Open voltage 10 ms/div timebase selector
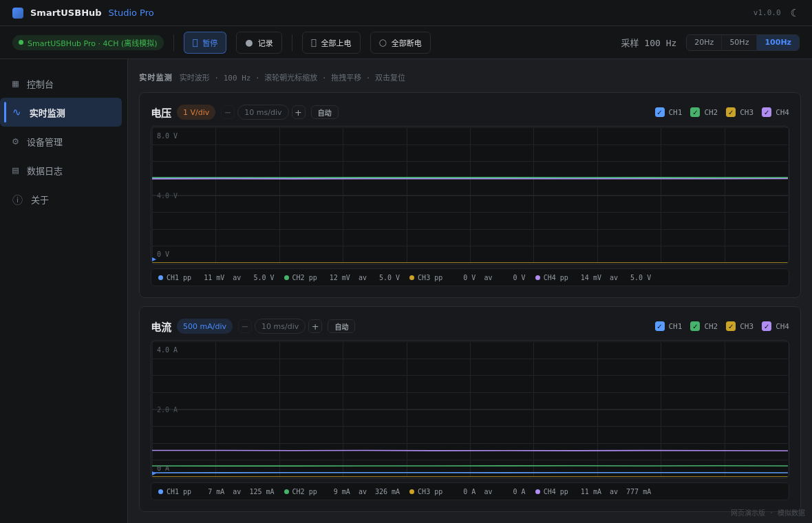The height and width of the screenshot is (523, 812). [x=263, y=112]
